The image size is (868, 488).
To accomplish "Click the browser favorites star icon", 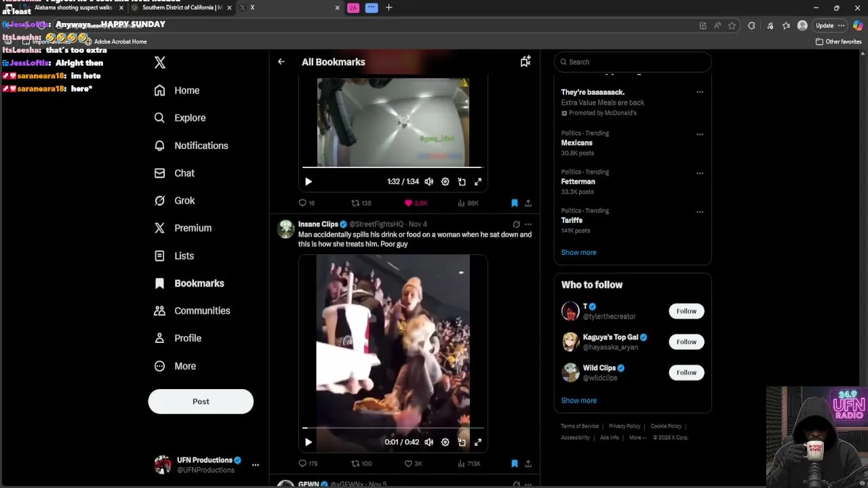I will tap(732, 26).
